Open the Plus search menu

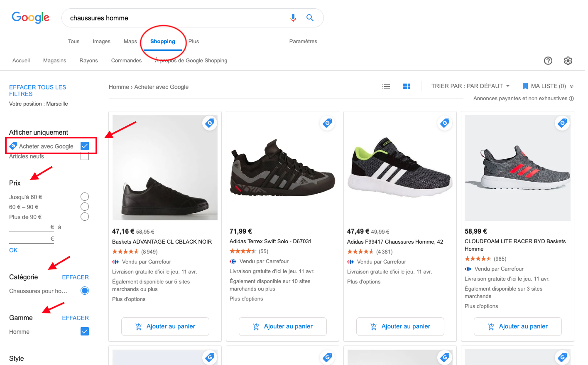(194, 42)
